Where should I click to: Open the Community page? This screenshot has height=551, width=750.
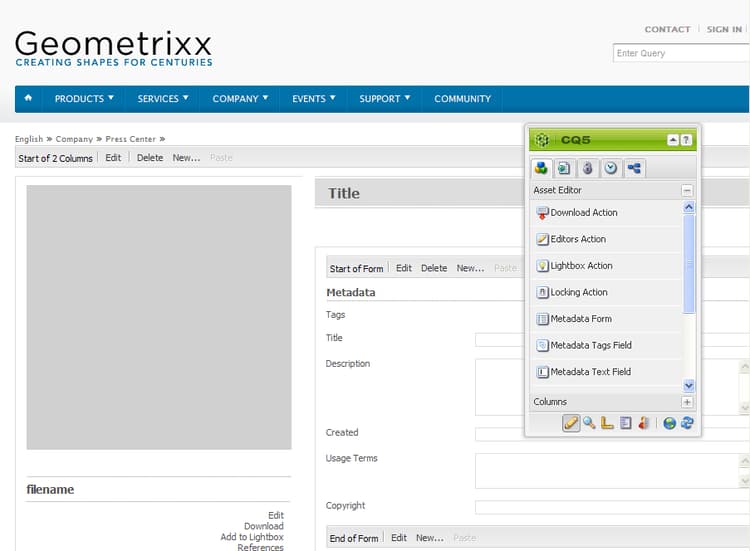tap(463, 99)
